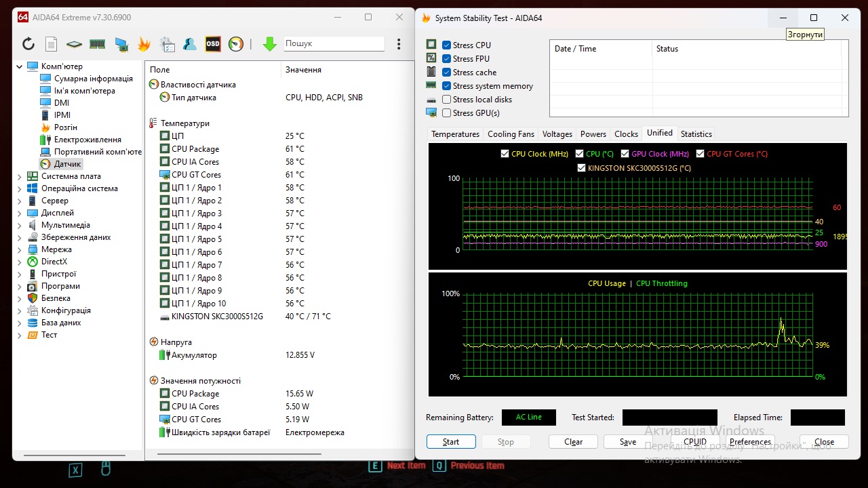868x488 pixels.
Task: Click the SensorPanel gauge toolbar icon
Action: (x=235, y=44)
